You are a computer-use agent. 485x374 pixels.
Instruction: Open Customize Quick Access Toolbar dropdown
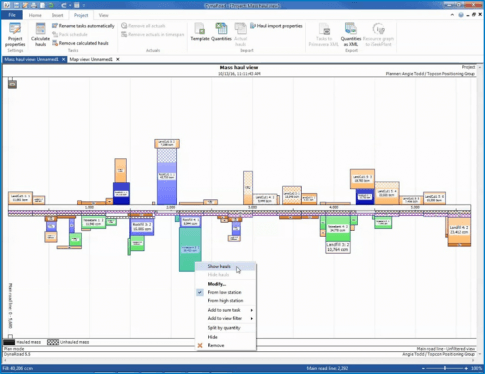(84, 5)
